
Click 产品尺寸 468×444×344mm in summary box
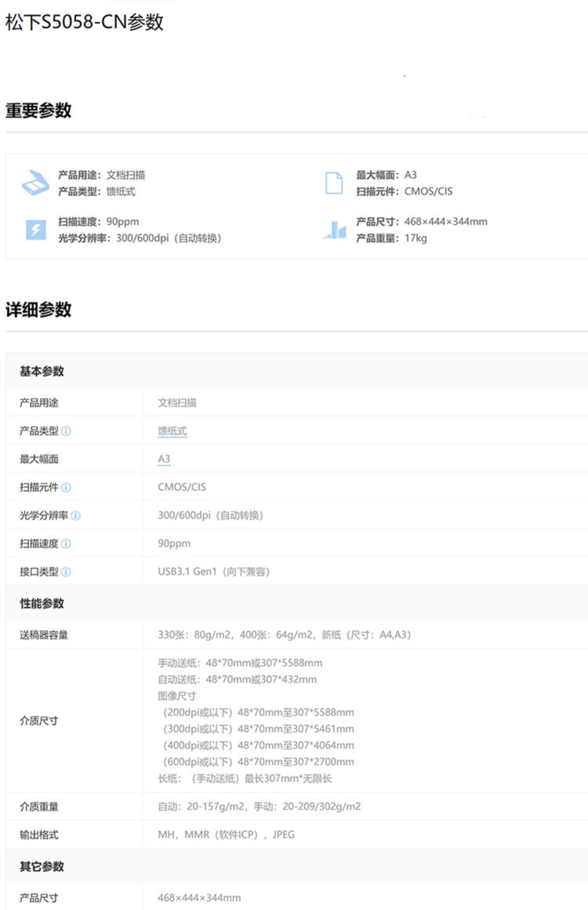point(421,221)
